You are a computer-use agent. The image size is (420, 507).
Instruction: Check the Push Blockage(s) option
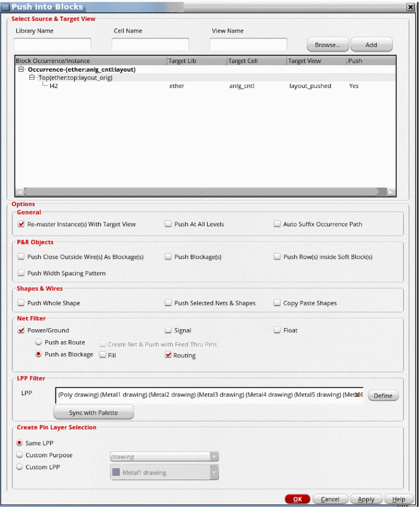pos(168,256)
